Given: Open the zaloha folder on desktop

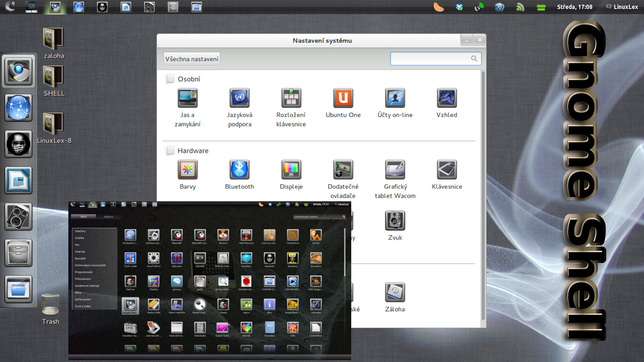Looking at the screenshot, I should [54, 43].
